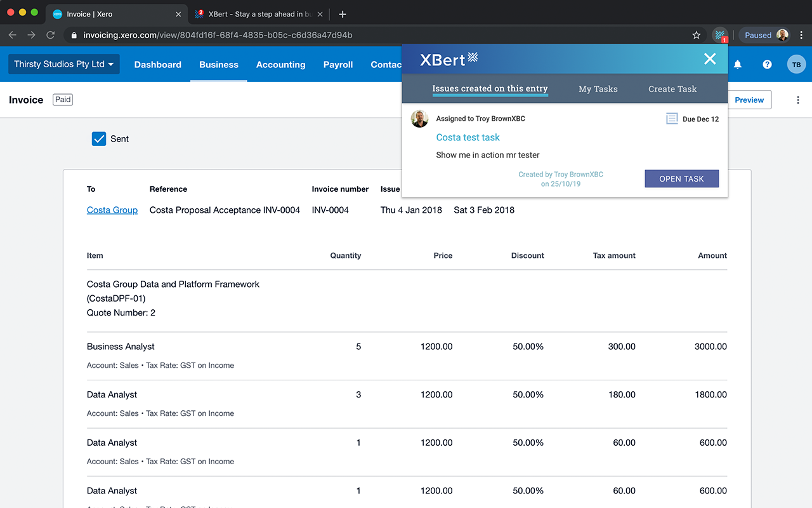Click the amount 1800.00

coord(710,395)
